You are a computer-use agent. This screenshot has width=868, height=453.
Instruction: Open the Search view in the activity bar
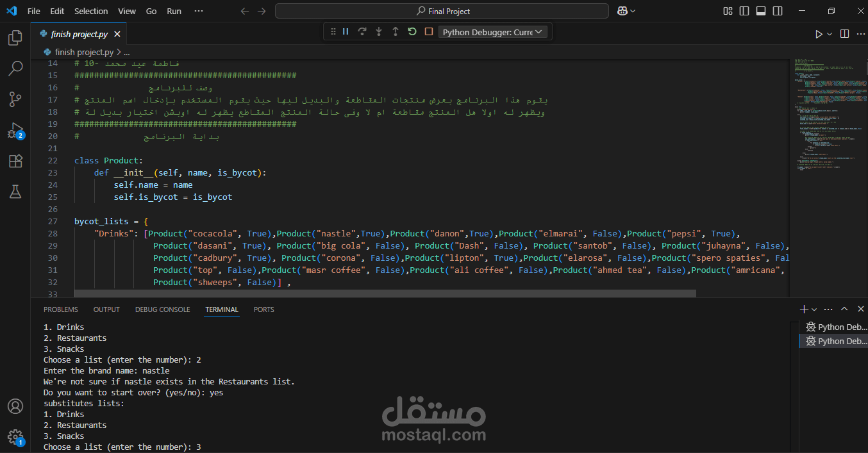(15, 68)
